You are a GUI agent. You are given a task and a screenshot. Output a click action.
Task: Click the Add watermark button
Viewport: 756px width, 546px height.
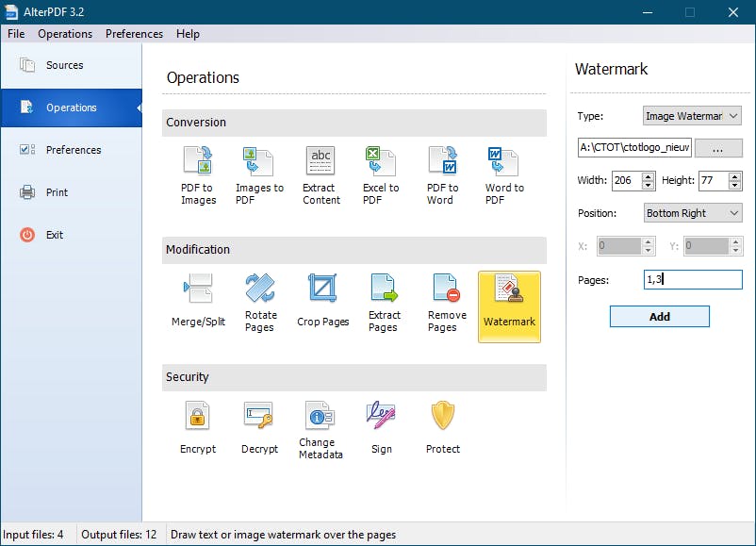click(x=659, y=317)
